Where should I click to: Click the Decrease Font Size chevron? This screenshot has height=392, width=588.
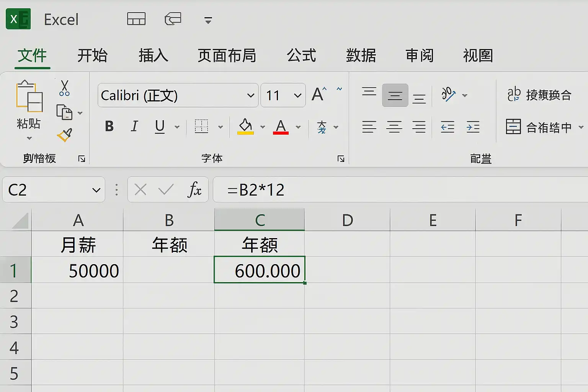(x=339, y=89)
